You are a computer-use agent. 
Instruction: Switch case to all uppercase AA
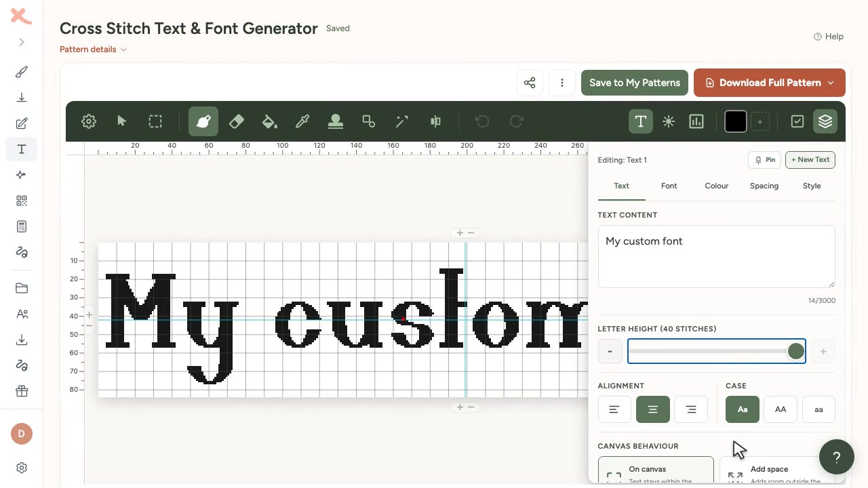781,409
